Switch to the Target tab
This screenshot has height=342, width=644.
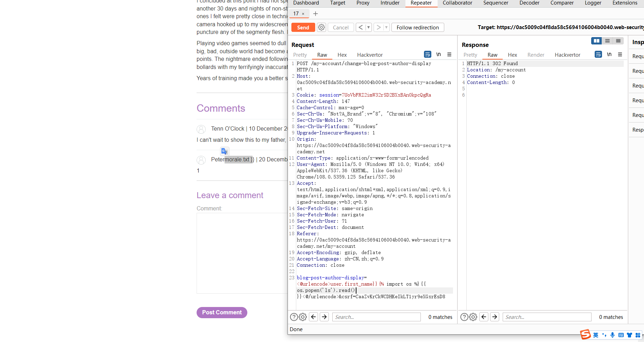pyautogui.click(x=338, y=3)
